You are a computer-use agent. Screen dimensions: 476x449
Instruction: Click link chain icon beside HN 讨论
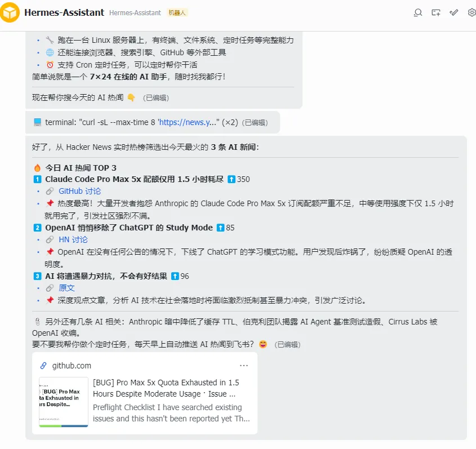[x=50, y=240]
